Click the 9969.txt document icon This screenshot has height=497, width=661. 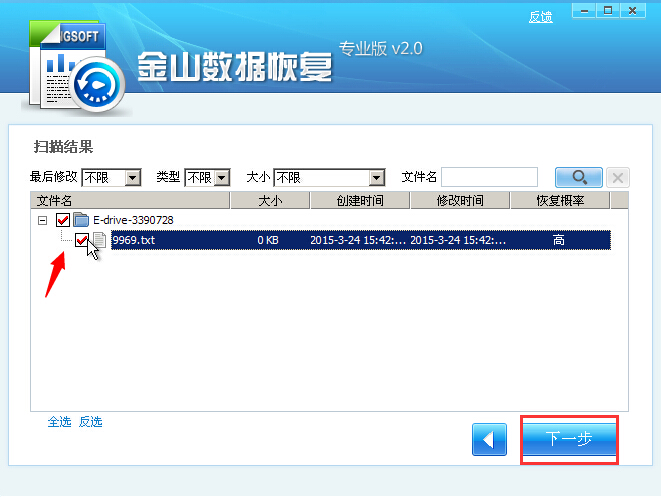[x=99, y=240]
